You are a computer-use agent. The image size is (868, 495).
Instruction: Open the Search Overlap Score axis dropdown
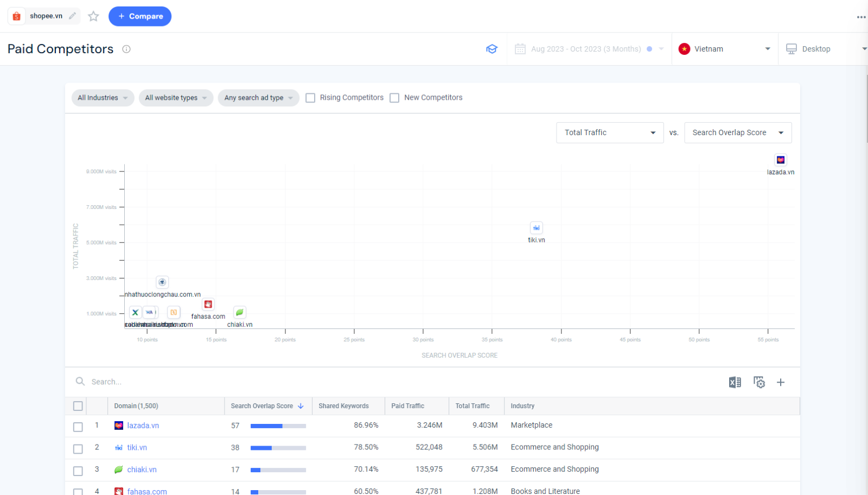pyautogui.click(x=738, y=132)
